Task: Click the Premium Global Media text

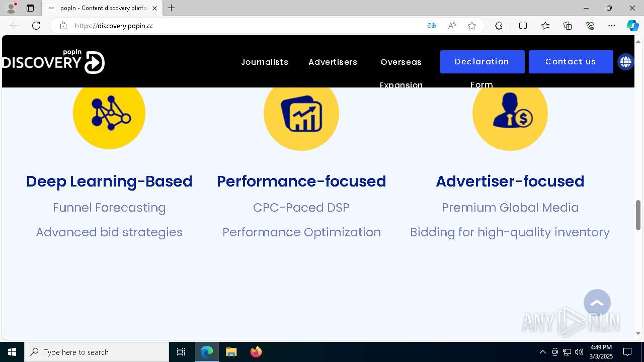Action: point(510,208)
